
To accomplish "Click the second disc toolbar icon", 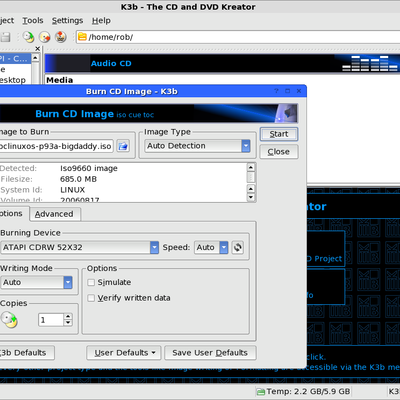I will [45, 37].
